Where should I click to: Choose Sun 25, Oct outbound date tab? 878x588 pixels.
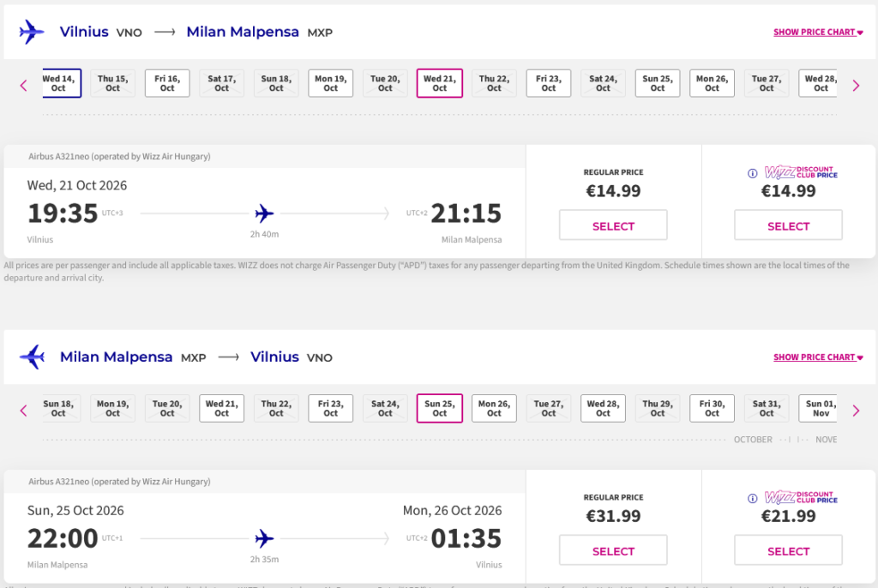[x=657, y=83]
